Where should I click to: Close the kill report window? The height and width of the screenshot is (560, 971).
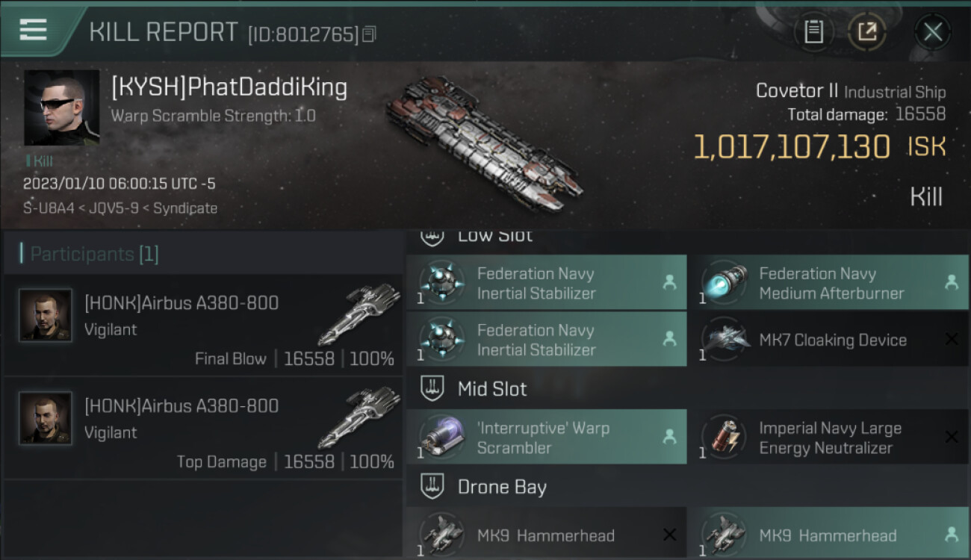pyautogui.click(x=932, y=32)
